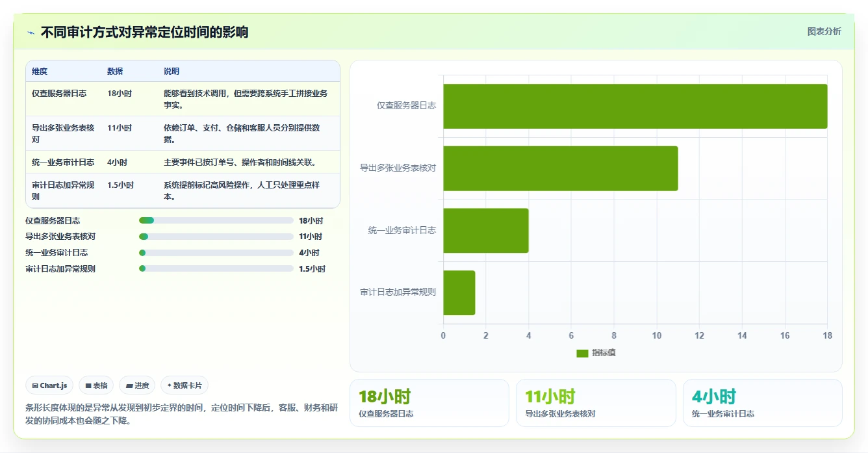Click the 1.5小时 table cell

pos(120,185)
